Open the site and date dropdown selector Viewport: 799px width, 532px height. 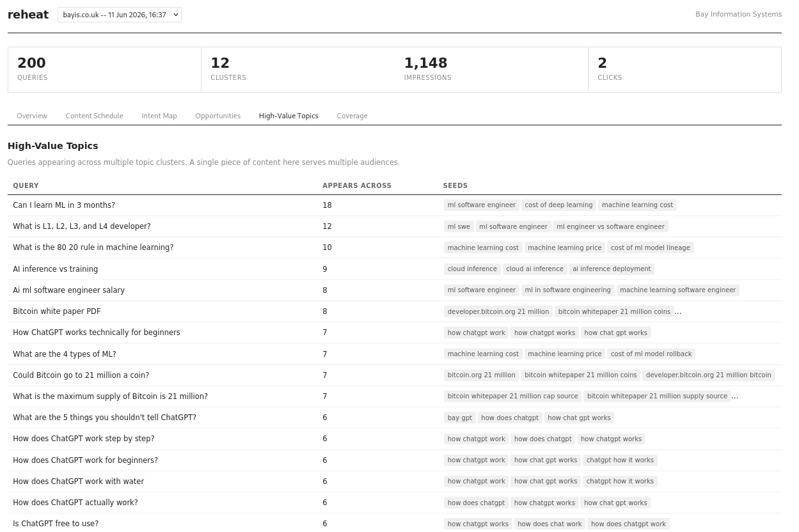pyautogui.click(x=120, y=15)
